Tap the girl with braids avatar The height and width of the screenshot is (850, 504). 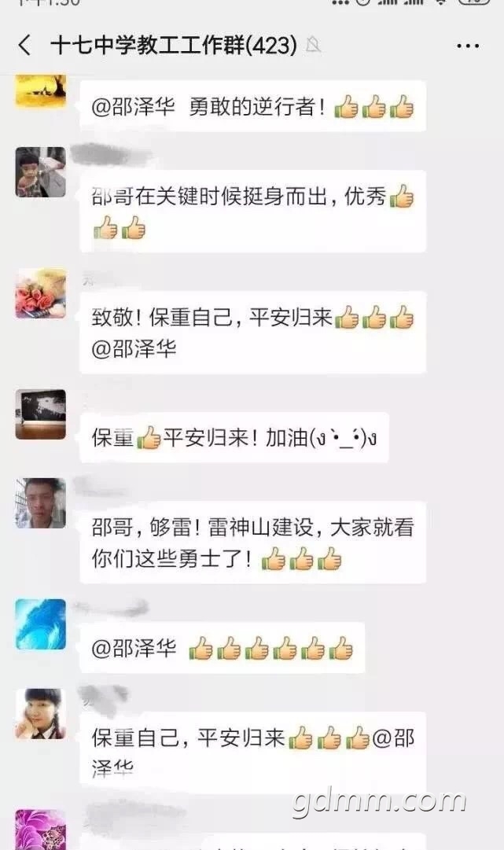(x=41, y=713)
